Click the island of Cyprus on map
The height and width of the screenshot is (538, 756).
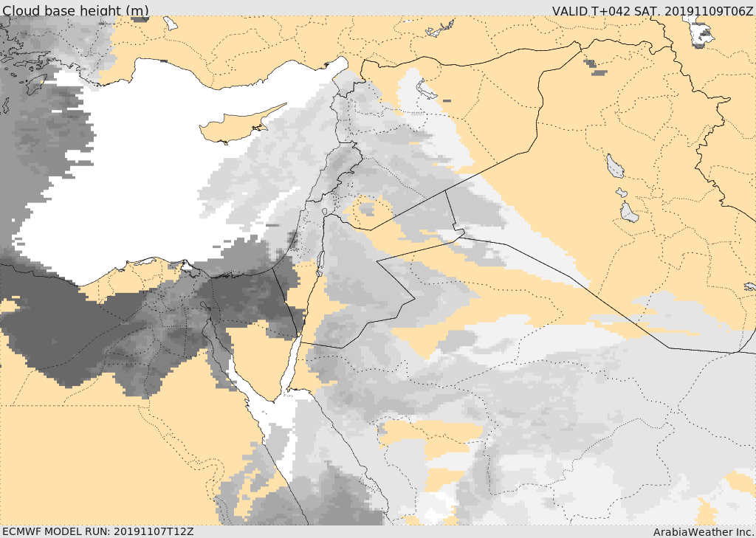click(x=236, y=127)
